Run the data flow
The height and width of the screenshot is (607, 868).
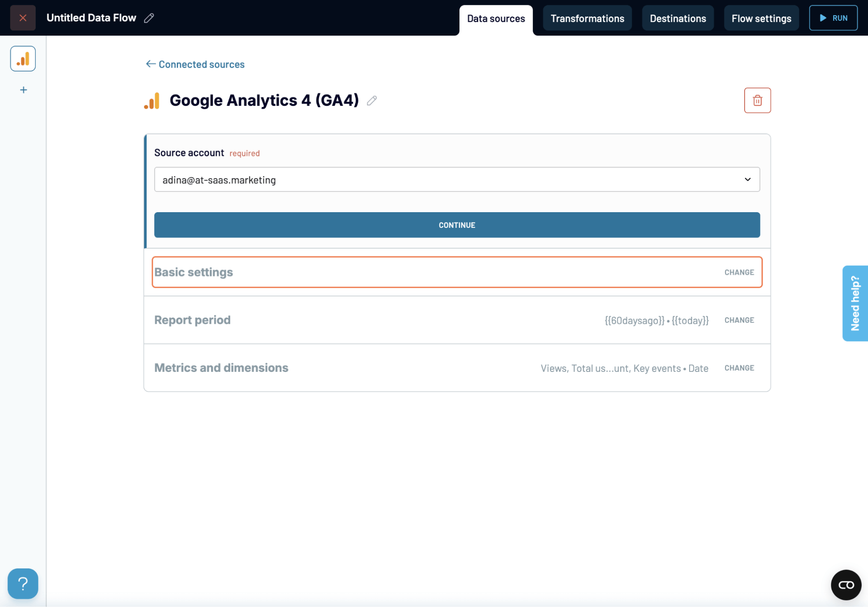click(833, 18)
